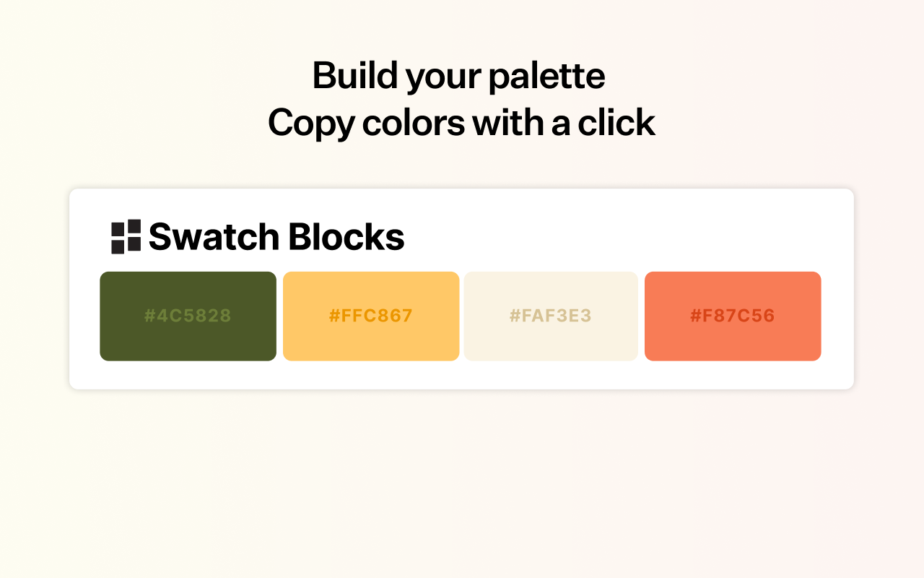Select the top-left block in the logo icon

coord(118,229)
